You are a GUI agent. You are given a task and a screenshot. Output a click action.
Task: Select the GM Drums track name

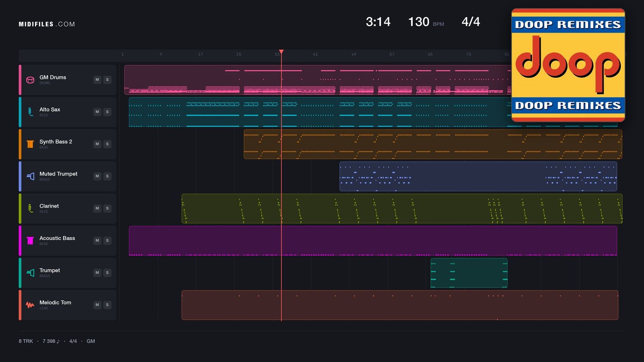53,77
